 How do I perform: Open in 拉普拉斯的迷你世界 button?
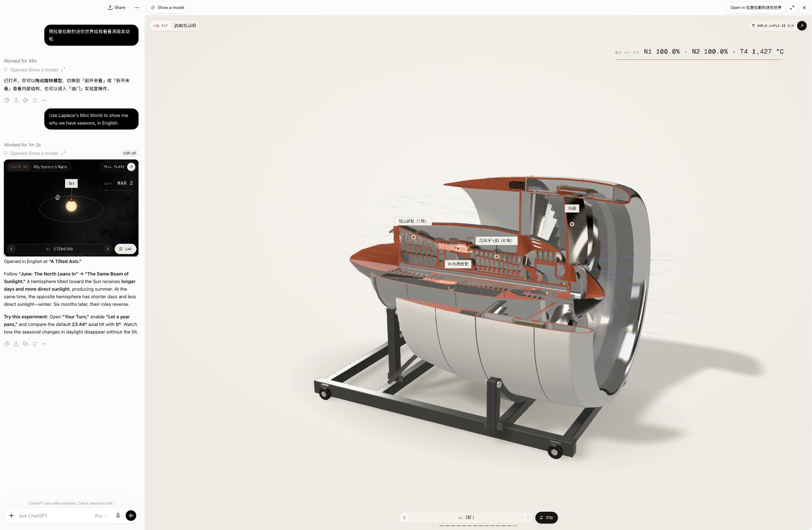pos(755,8)
